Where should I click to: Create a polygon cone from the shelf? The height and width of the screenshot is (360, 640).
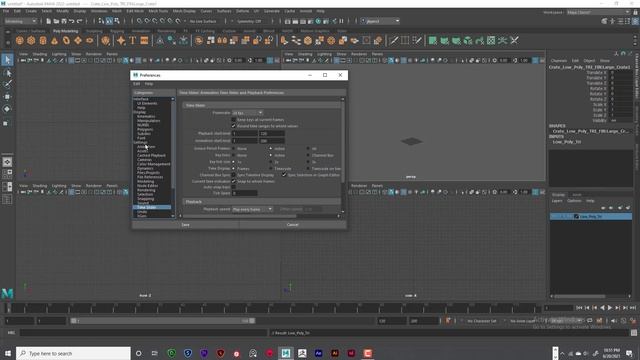tap(54, 40)
